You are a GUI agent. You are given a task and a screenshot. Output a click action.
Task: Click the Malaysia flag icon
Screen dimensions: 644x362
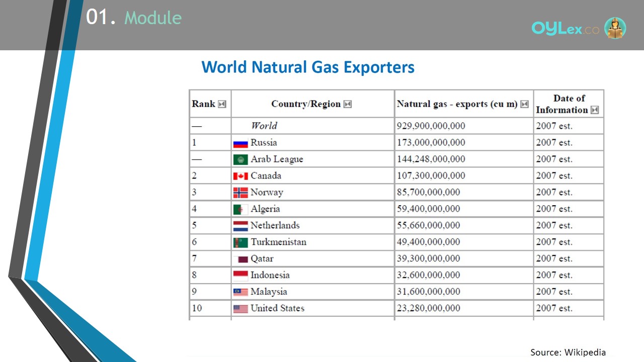tap(240, 292)
